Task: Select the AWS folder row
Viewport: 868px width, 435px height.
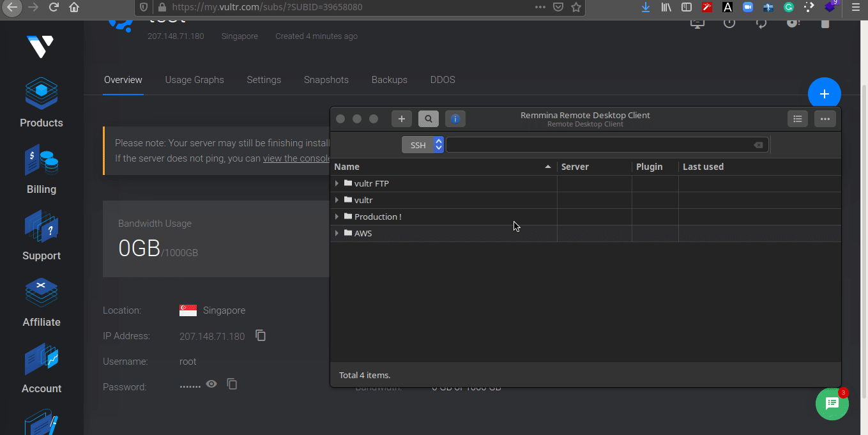Action: (586, 233)
